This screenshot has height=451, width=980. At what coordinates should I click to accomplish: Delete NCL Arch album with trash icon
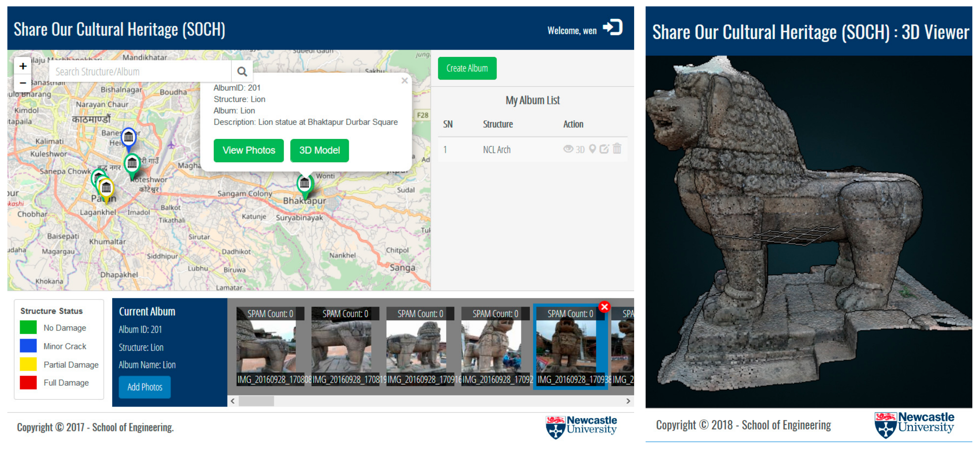click(x=617, y=149)
